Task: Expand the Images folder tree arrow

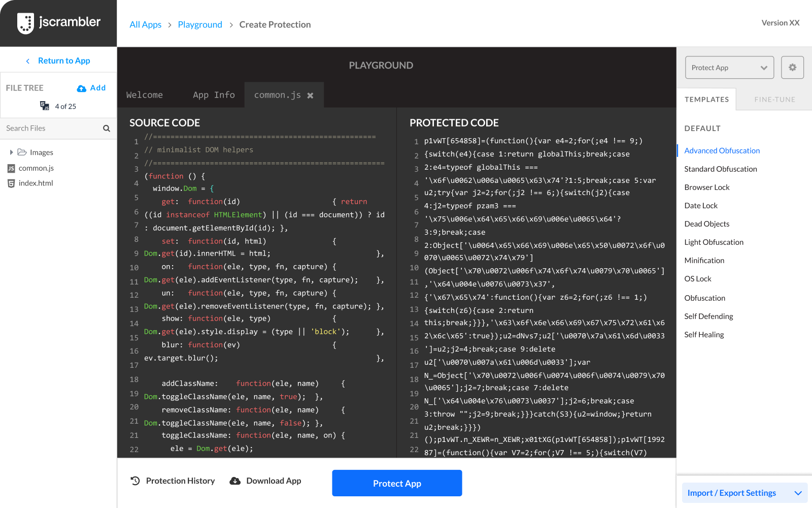Action: point(11,152)
